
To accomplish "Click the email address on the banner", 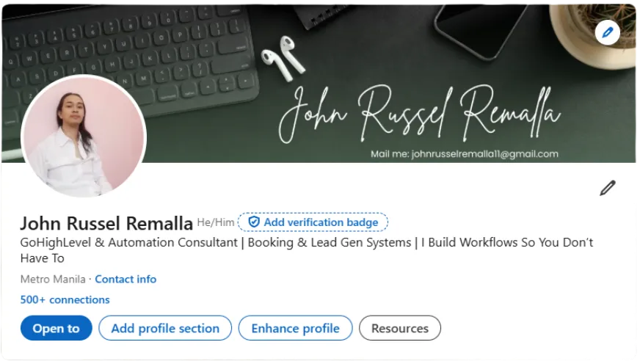I will point(485,154).
